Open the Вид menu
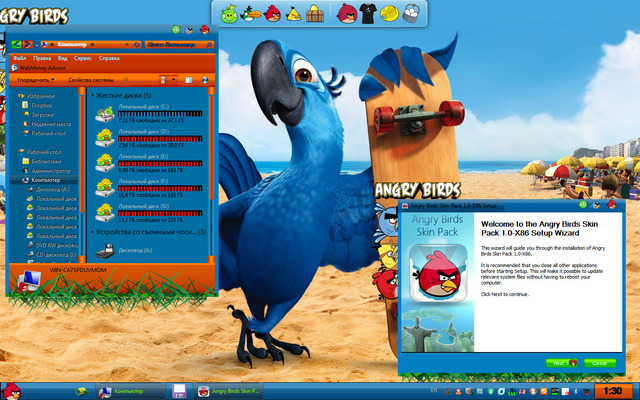The image size is (640, 400). 62,58
